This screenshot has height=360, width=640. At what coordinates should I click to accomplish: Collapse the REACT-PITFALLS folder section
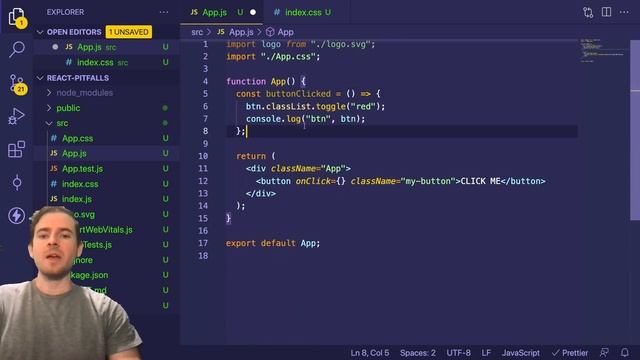(x=40, y=78)
